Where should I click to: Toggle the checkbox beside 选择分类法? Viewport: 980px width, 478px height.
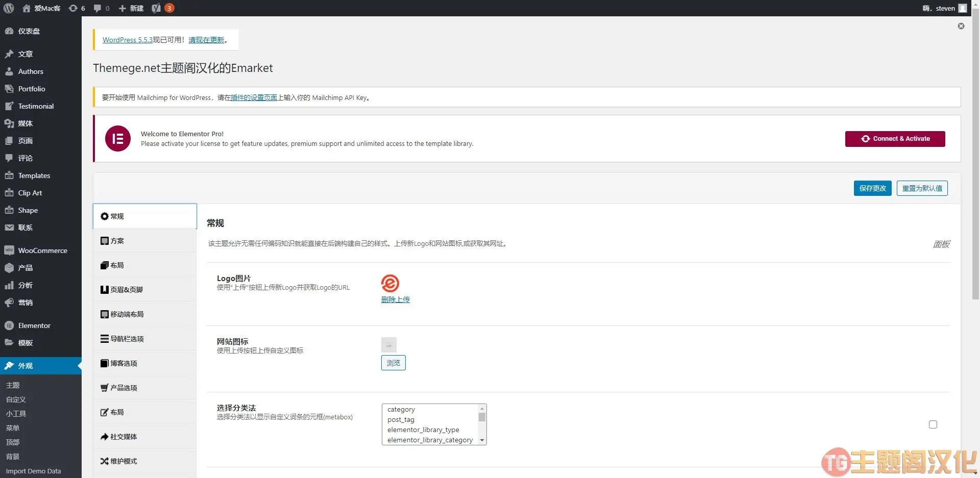pos(933,424)
